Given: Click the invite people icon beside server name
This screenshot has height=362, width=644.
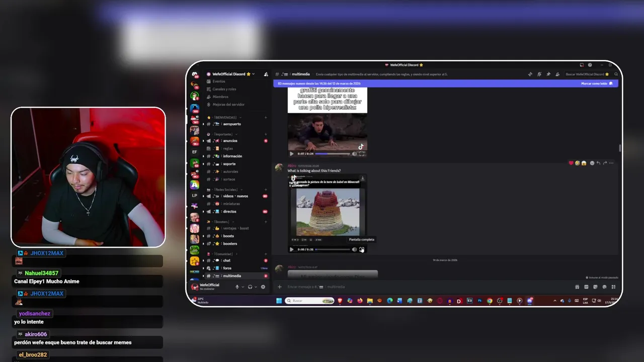Looking at the screenshot, I should pyautogui.click(x=266, y=74).
